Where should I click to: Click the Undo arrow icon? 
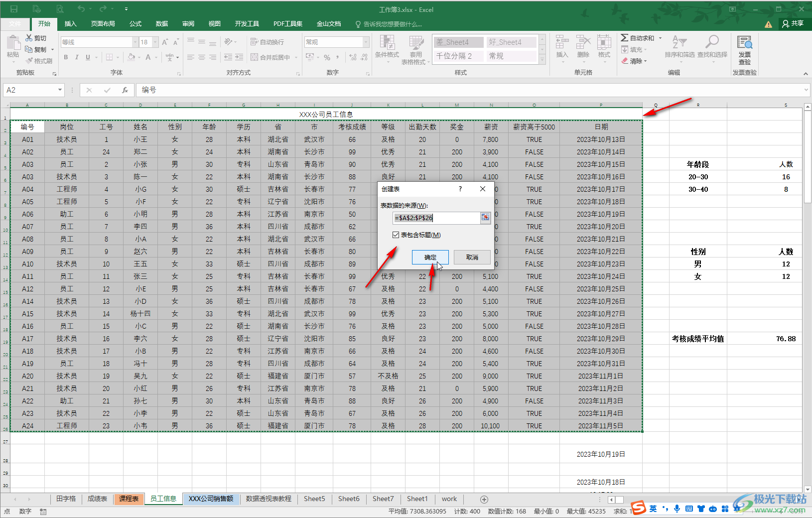click(x=81, y=9)
